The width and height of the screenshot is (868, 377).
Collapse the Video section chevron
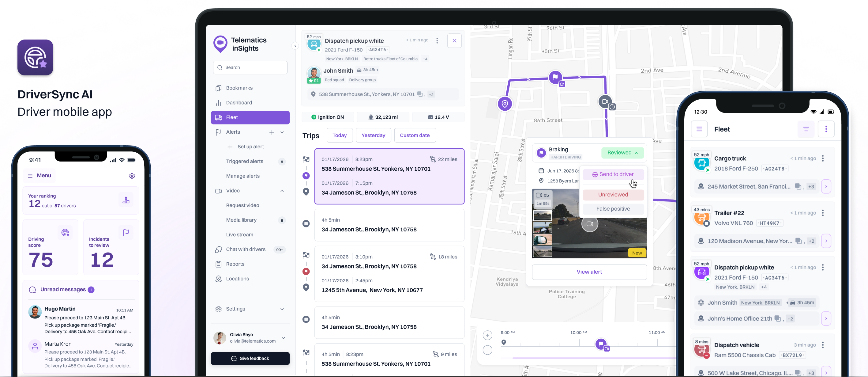[282, 191]
